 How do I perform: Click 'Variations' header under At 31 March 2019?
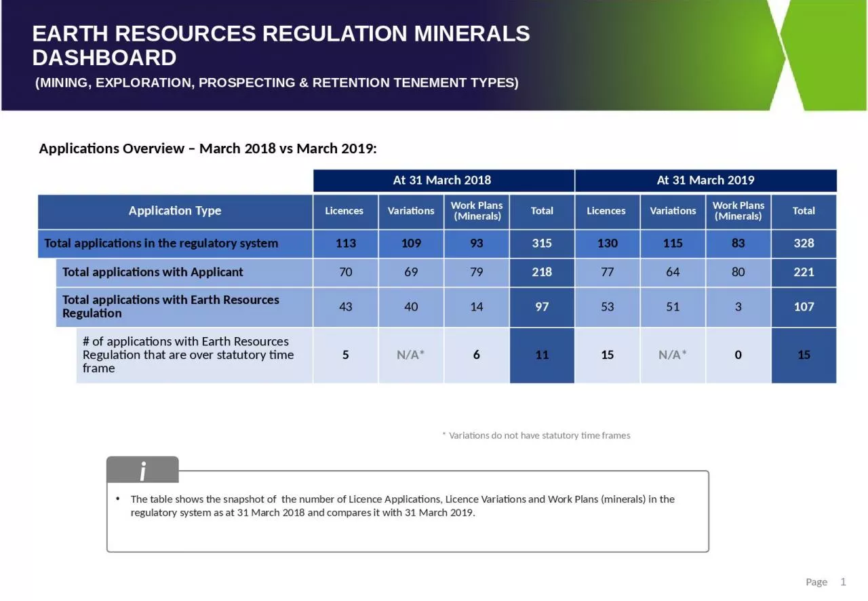(x=673, y=211)
